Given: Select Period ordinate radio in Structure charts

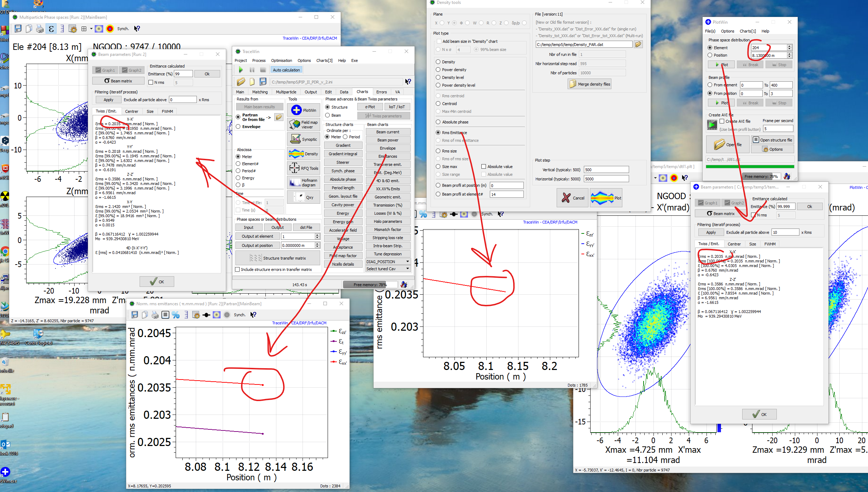Looking at the screenshot, I should click(345, 137).
